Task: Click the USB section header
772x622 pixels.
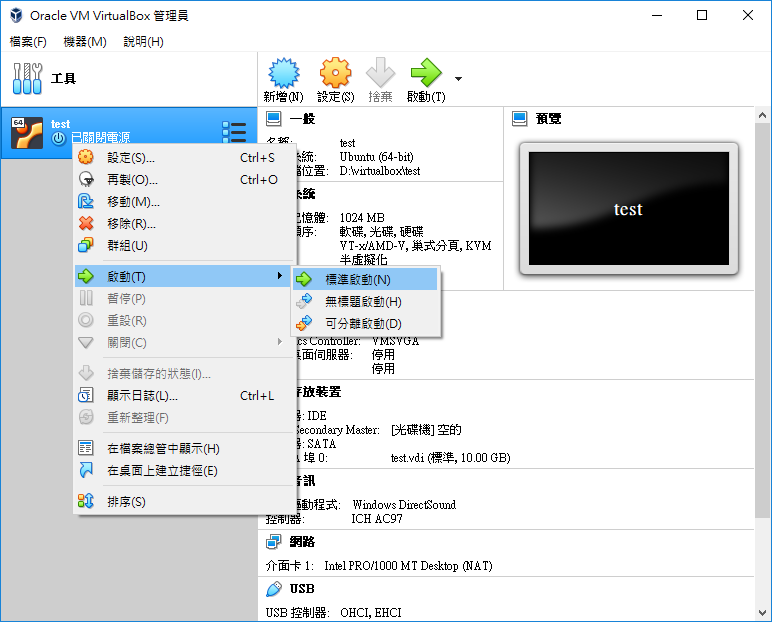Action: [302, 589]
